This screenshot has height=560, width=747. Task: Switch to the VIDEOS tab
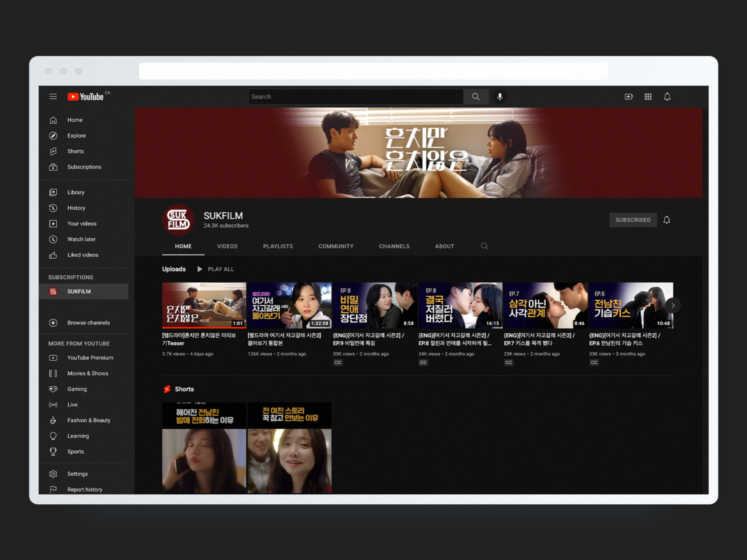point(227,246)
